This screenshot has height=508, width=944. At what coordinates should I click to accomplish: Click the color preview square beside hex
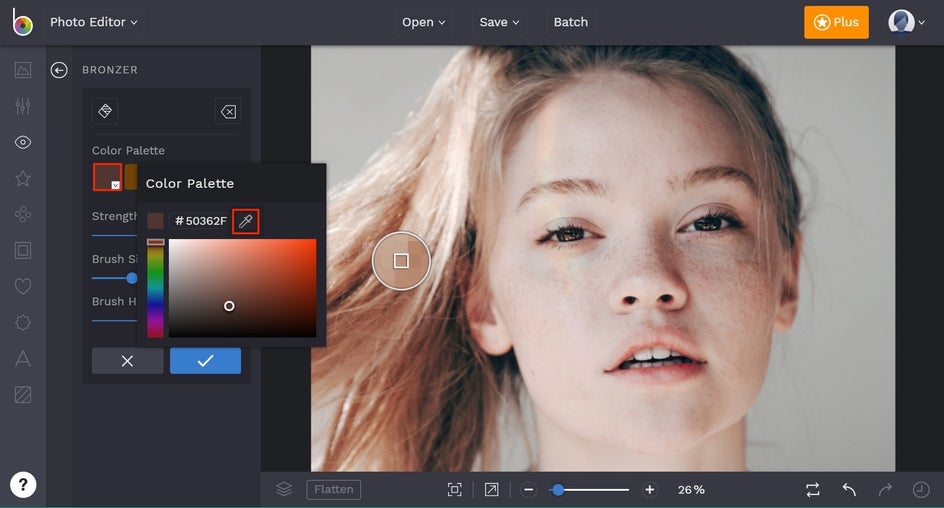tap(155, 221)
